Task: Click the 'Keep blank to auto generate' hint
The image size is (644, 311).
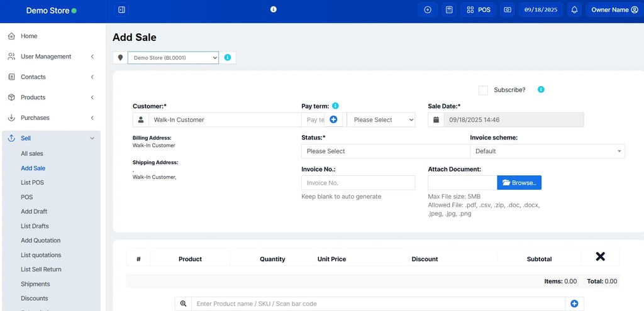Action: 341,197
